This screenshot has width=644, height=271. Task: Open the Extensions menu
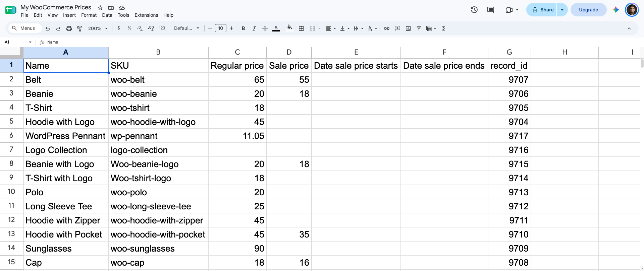tap(146, 15)
